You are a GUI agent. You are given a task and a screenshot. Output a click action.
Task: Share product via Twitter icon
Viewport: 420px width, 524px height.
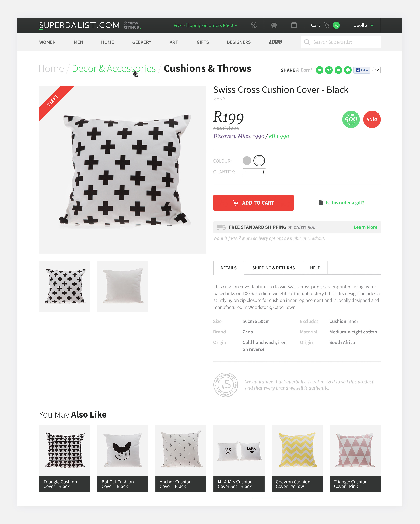click(x=319, y=70)
